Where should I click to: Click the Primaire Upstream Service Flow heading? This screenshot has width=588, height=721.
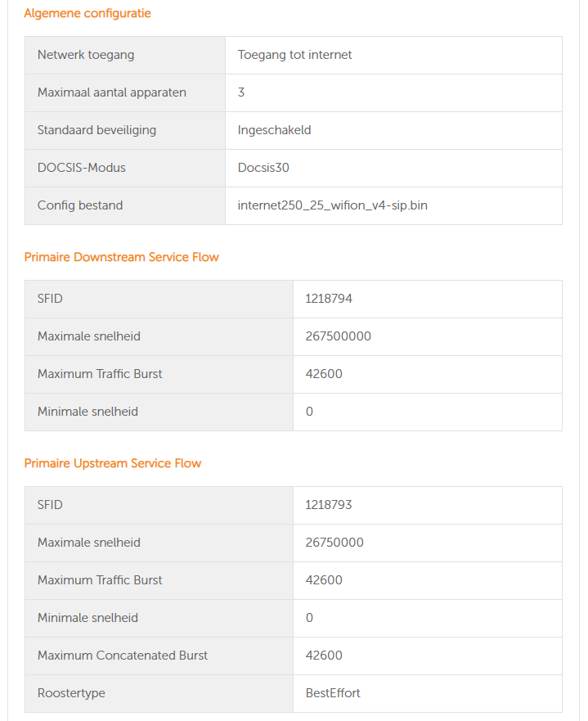pos(113,463)
